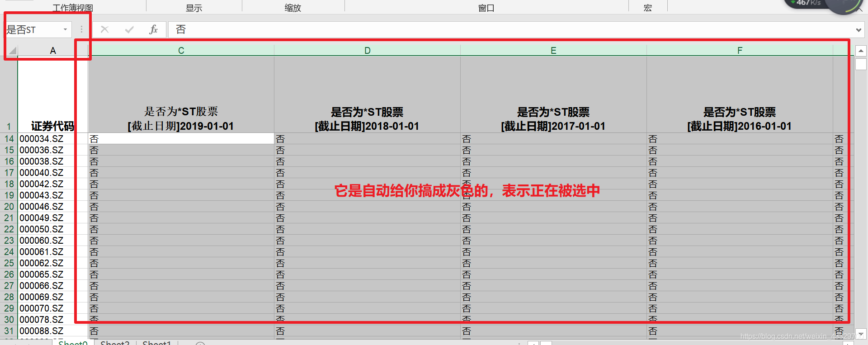This screenshot has height=345, width=868.
Task: Click header cell with 截止日期 2016-01-01
Action: click(740, 95)
